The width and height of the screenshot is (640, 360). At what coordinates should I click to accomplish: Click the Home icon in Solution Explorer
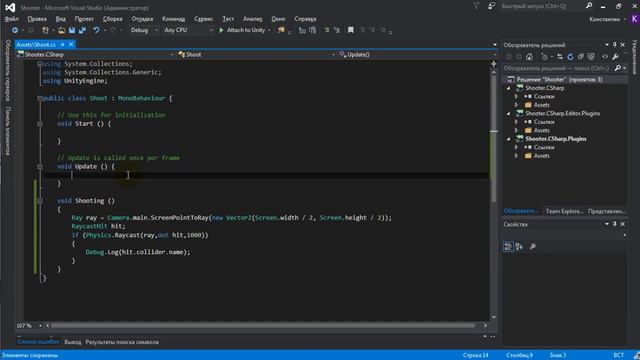(x=529, y=57)
